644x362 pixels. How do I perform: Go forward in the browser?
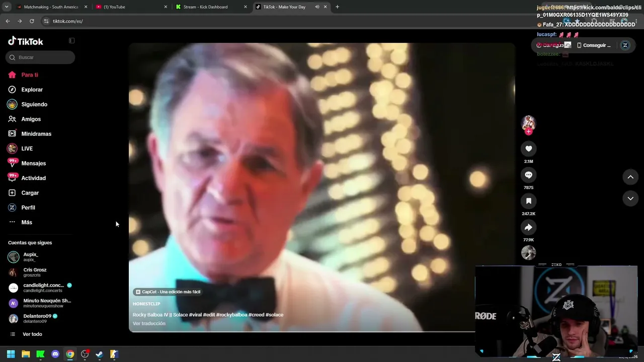pos(20,21)
